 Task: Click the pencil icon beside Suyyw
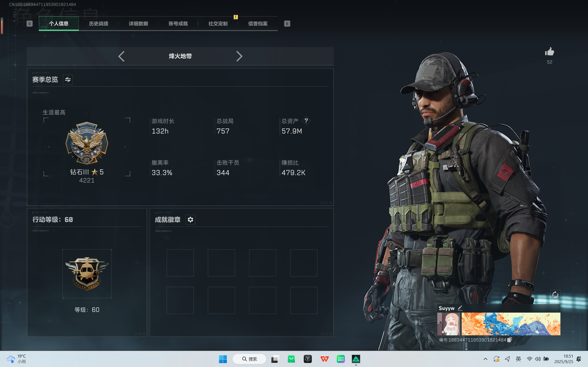(x=460, y=308)
